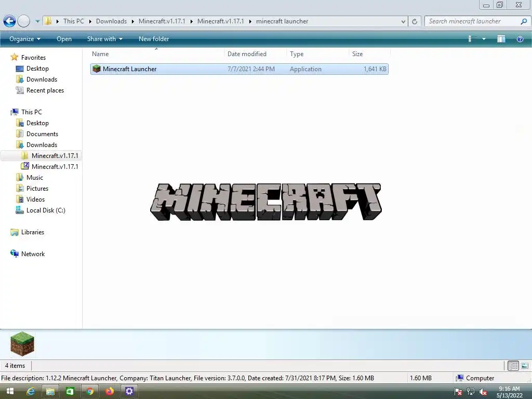Open Documents under This PC
The height and width of the screenshot is (399, 532).
click(42, 134)
